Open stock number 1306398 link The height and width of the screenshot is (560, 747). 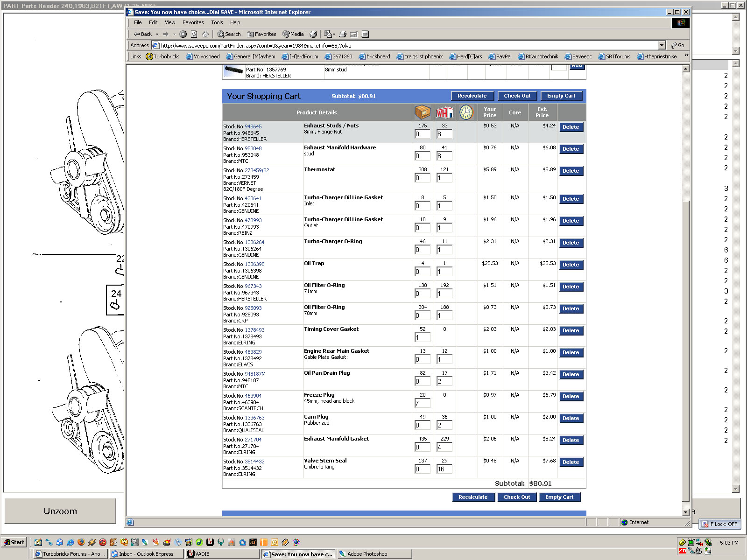coord(254,264)
